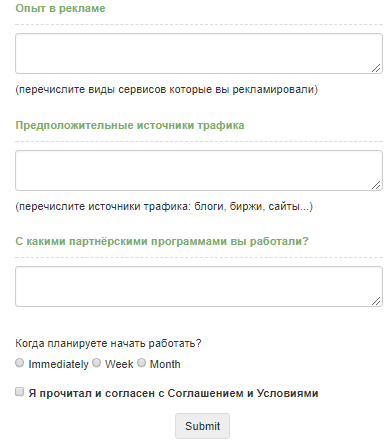Click the Опыт в рекламе heading

(60, 8)
